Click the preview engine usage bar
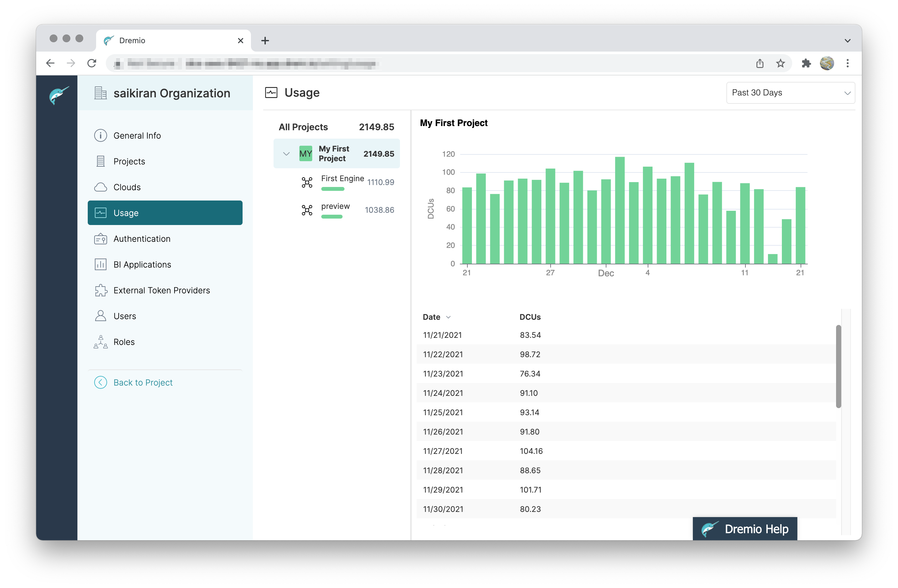Image resolution: width=898 pixels, height=588 pixels. (332, 217)
